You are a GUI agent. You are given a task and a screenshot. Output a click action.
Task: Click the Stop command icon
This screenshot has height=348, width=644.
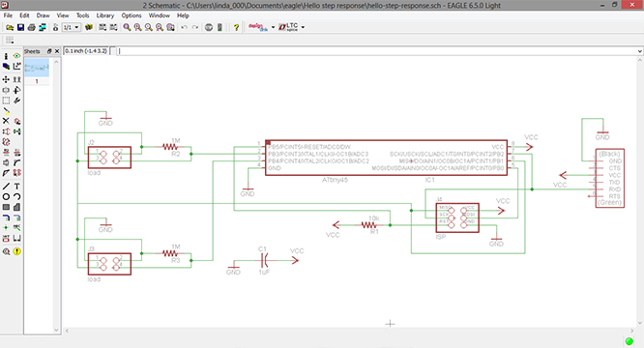click(x=209, y=27)
